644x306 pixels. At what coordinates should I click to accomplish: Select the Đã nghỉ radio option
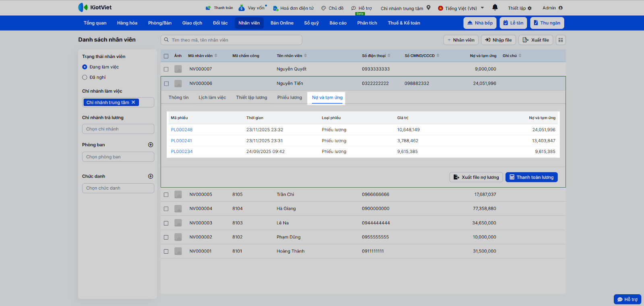point(85,77)
